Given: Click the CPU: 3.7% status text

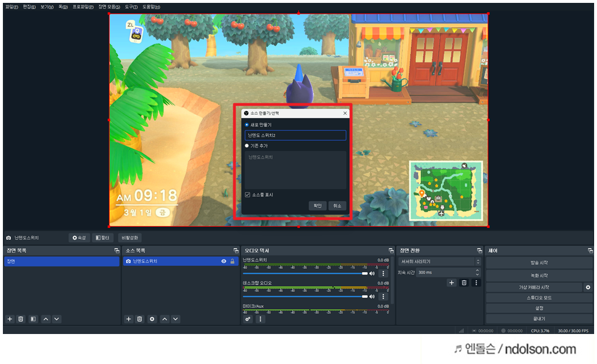Looking at the screenshot, I should 540,331.
